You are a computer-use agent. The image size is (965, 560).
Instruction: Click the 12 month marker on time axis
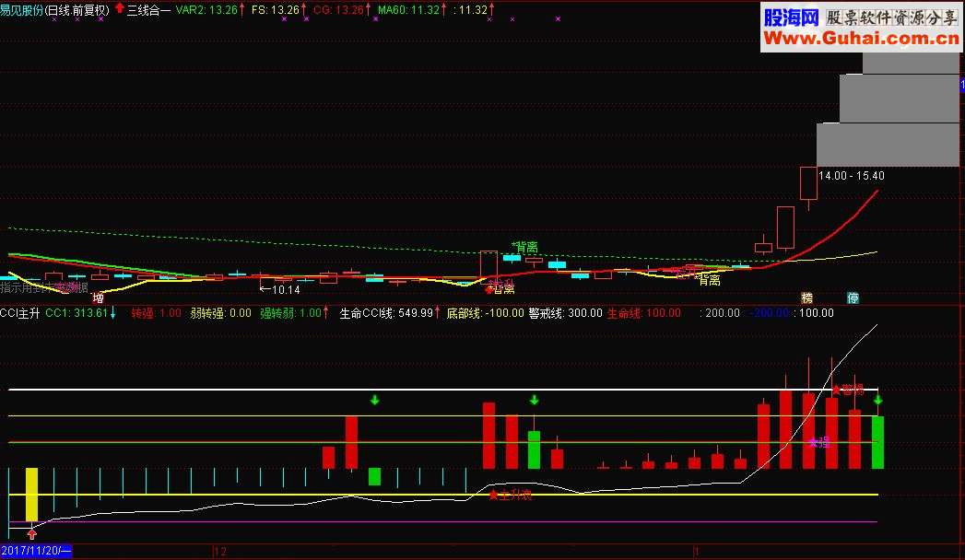(x=219, y=552)
